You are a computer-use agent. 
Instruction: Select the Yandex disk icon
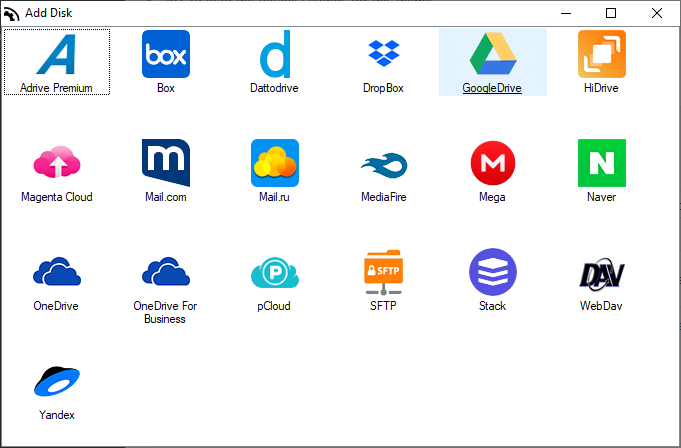[57, 381]
